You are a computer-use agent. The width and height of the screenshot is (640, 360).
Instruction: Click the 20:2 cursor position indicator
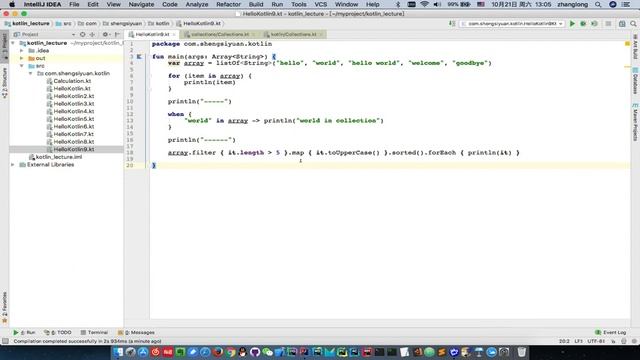(x=564, y=341)
